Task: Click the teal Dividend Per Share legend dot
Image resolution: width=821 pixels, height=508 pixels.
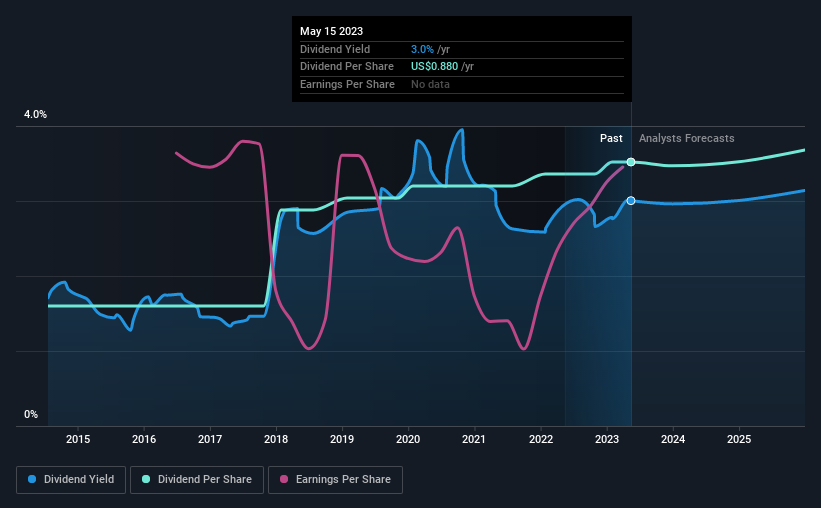Action: 146,479
